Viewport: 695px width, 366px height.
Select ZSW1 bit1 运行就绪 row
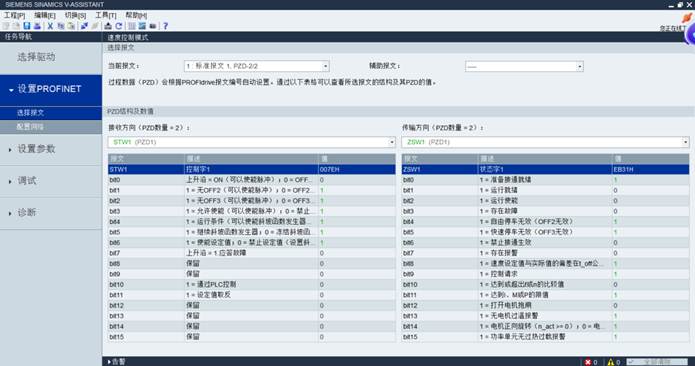[x=545, y=190]
